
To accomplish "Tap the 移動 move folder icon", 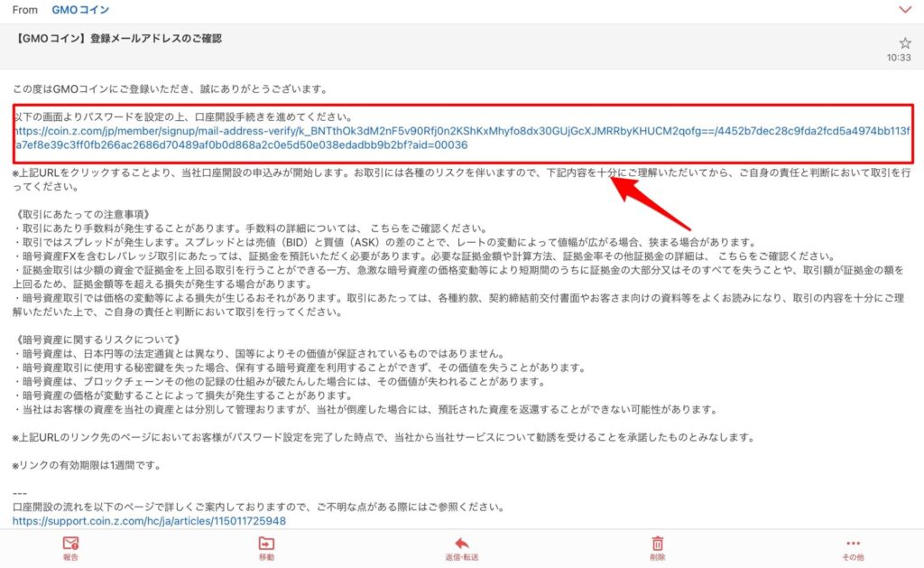I will [x=266, y=544].
